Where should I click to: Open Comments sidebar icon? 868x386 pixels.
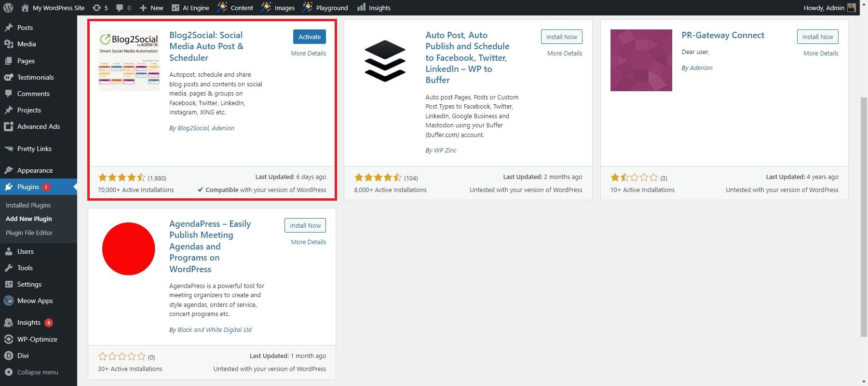click(x=9, y=94)
